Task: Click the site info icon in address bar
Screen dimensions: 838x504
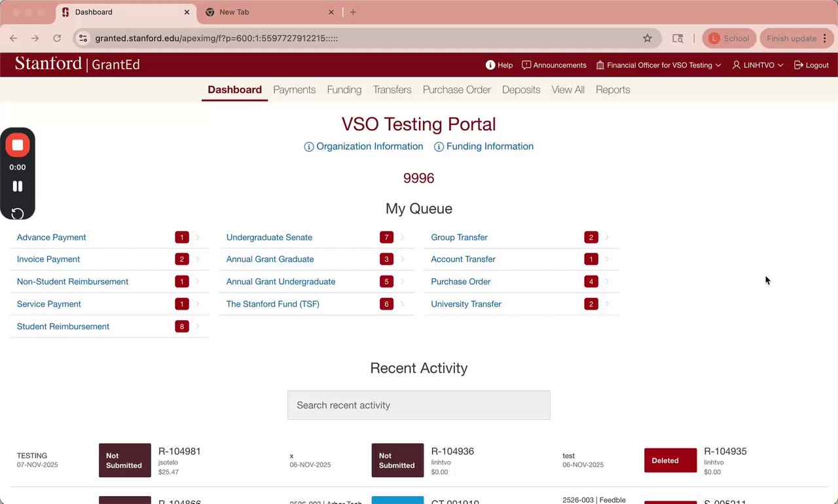Action: pyautogui.click(x=83, y=39)
